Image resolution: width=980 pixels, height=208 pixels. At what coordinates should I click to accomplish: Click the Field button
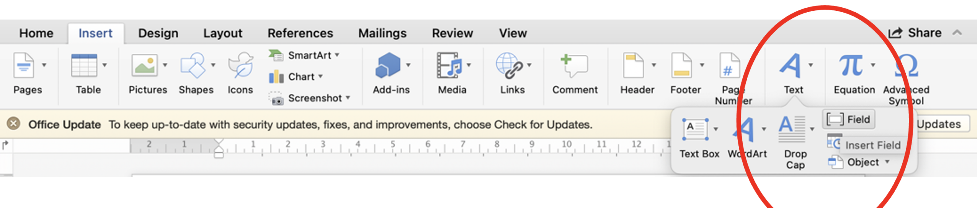[848, 119]
